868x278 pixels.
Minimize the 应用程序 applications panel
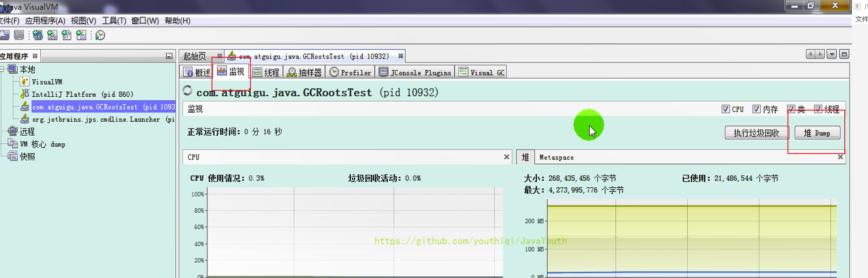tap(169, 56)
